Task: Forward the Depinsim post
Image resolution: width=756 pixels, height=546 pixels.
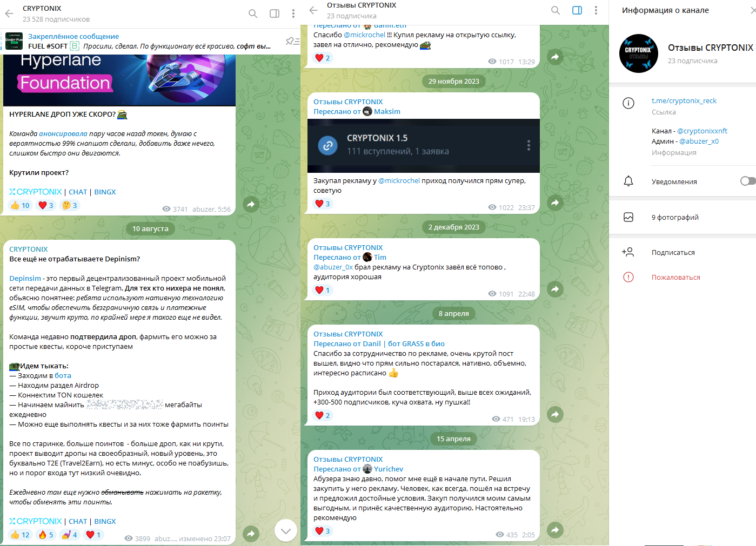Action: 250,534
